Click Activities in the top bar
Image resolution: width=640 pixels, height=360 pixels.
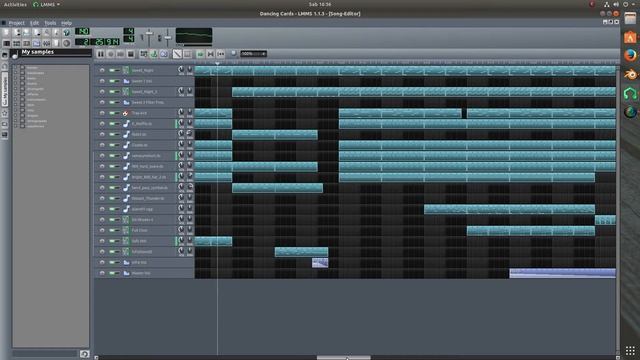click(15, 4)
